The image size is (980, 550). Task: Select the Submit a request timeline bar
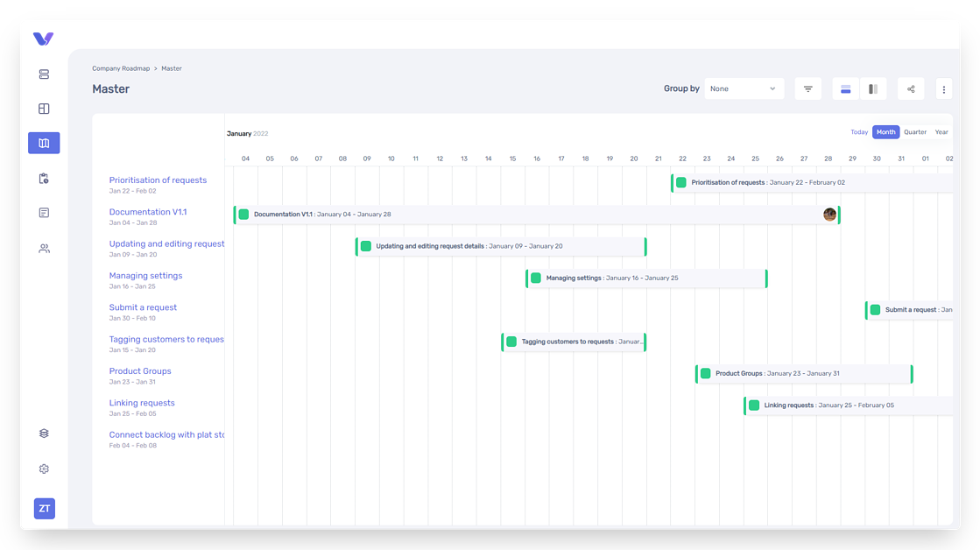pyautogui.click(x=909, y=310)
